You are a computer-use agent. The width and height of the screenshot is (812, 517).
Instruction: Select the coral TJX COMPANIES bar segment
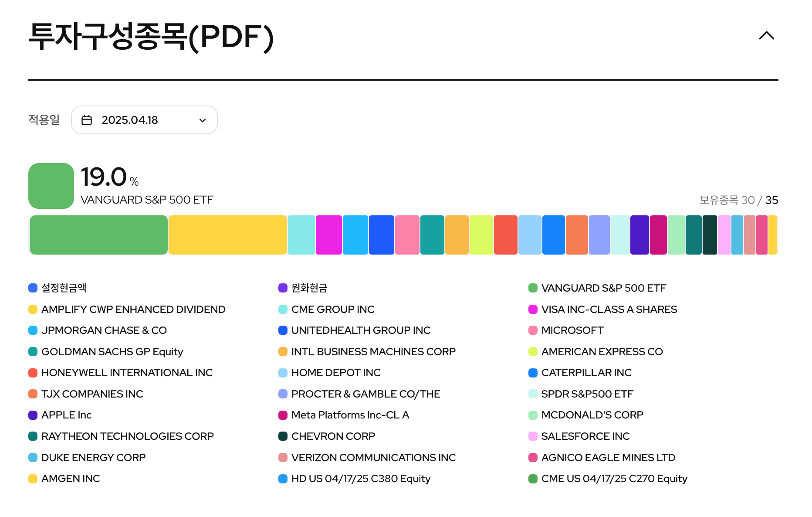point(577,235)
